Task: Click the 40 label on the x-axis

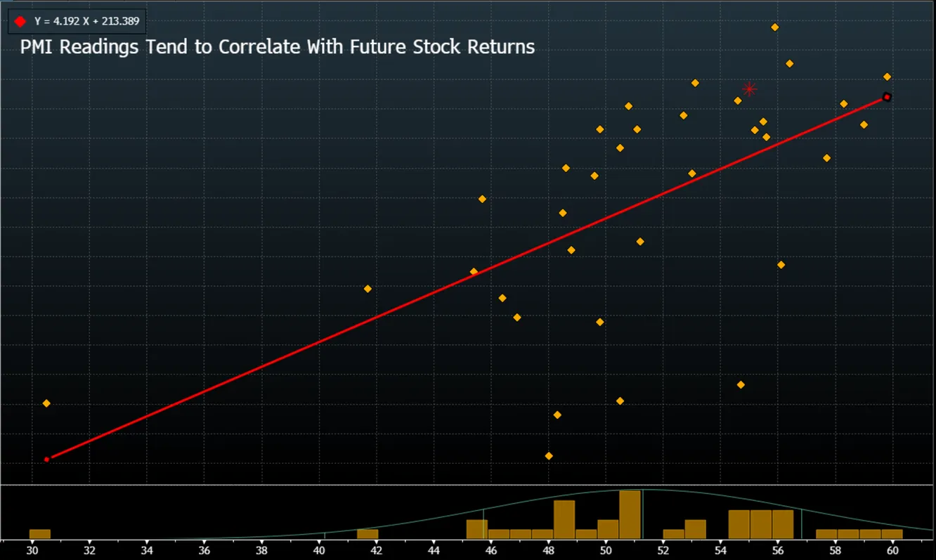Action: pos(319,550)
